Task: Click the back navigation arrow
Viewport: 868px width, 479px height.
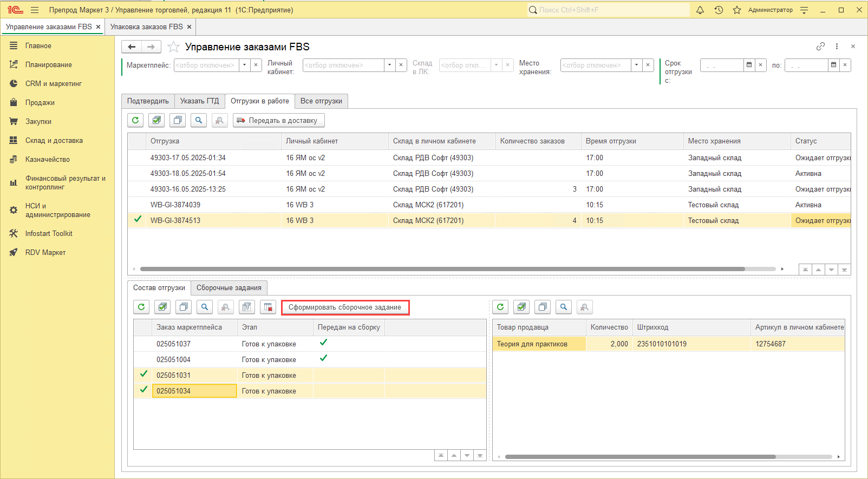Action: pos(132,47)
